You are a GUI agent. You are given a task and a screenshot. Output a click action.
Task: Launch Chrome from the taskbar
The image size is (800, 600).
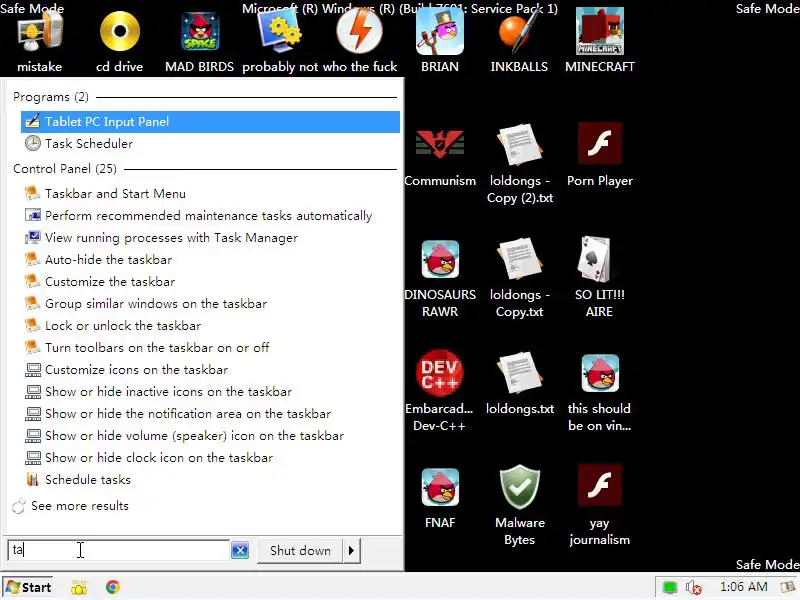113,587
